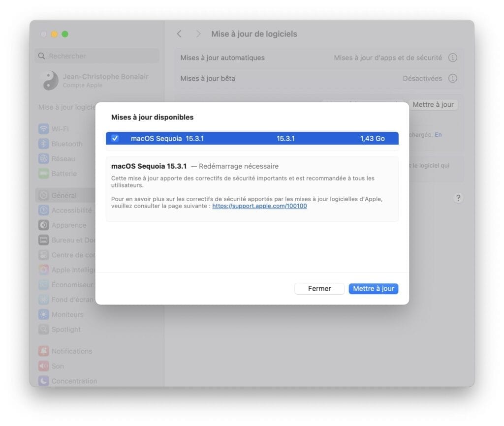Start the update with Mettre à jour

[373, 289]
